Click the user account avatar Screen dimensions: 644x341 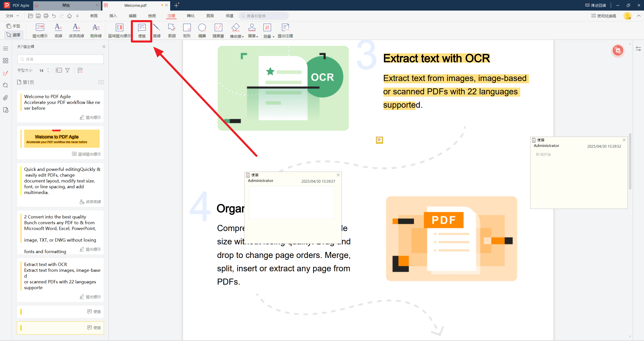coord(627,16)
